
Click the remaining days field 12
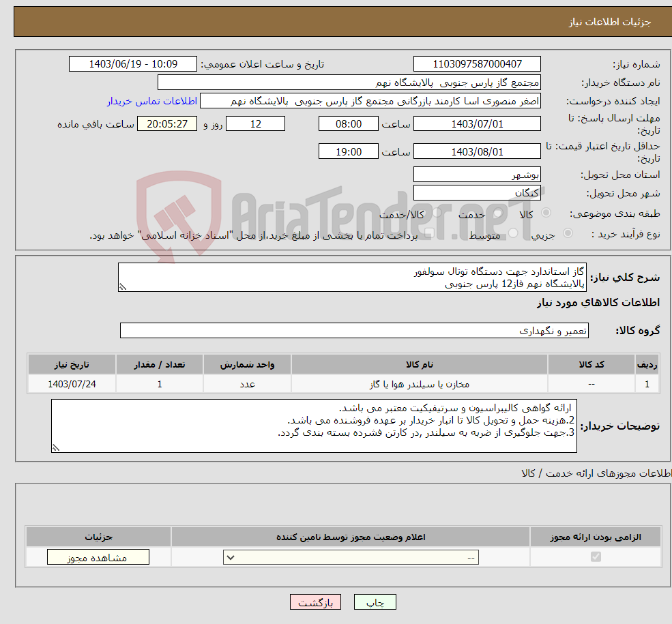pyautogui.click(x=255, y=123)
